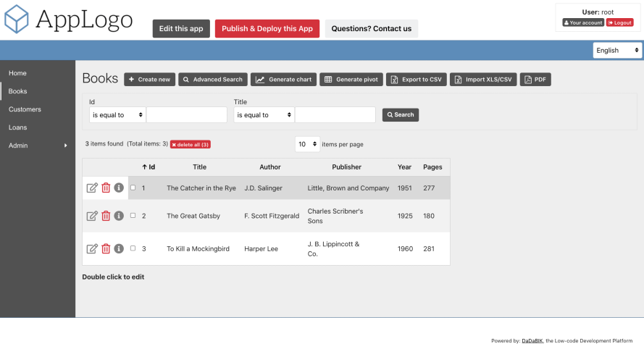Open the info icon for To Kill a Mockingbird
This screenshot has height=362, width=644.
[119, 249]
